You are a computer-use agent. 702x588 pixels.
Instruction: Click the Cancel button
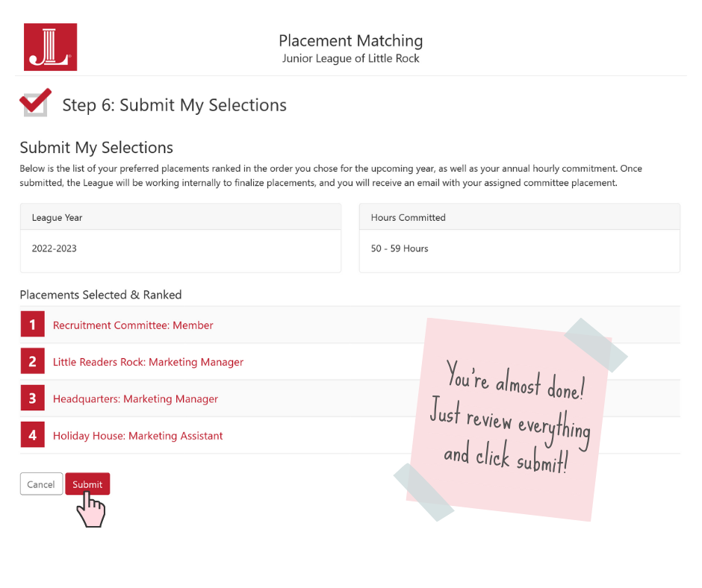pos(41,484)
